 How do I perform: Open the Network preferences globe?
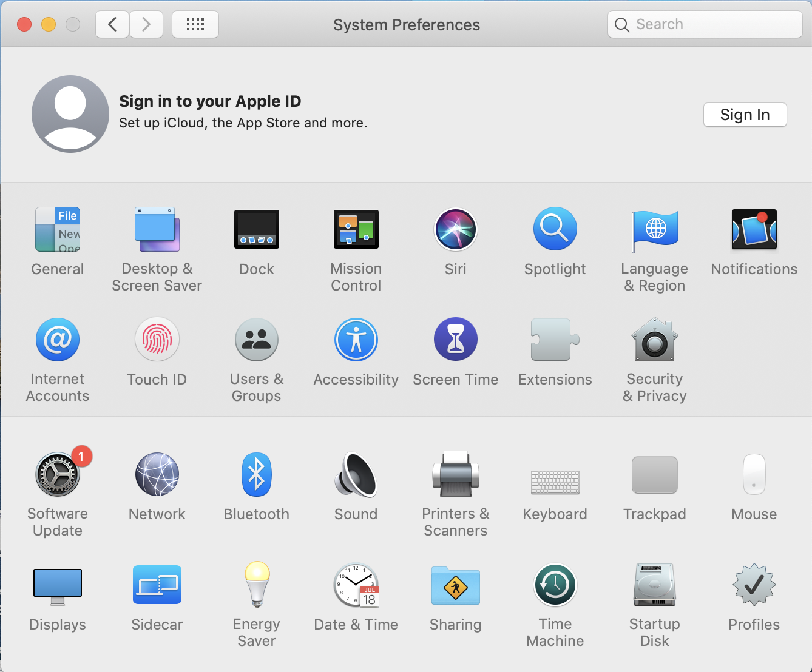click(157, 475)
